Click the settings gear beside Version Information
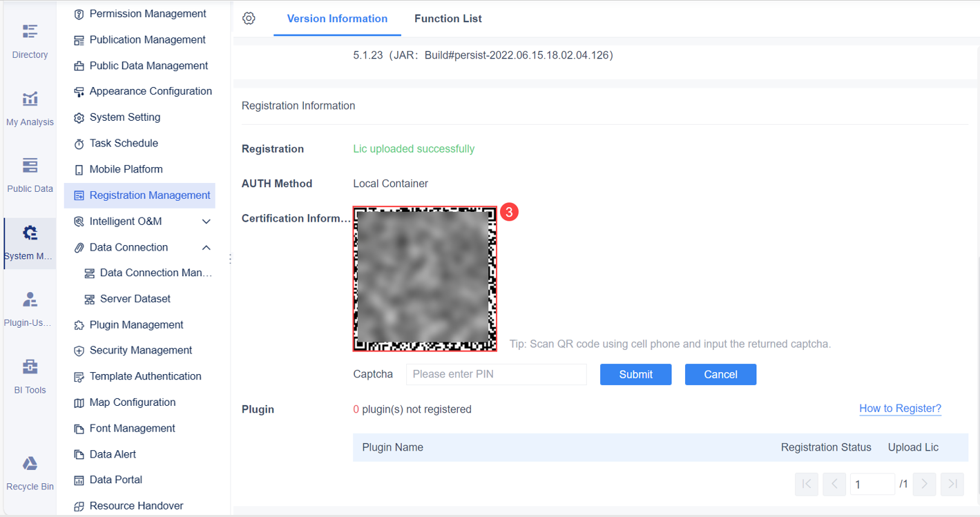The image size is (980, 517). (x=249, y=18)
